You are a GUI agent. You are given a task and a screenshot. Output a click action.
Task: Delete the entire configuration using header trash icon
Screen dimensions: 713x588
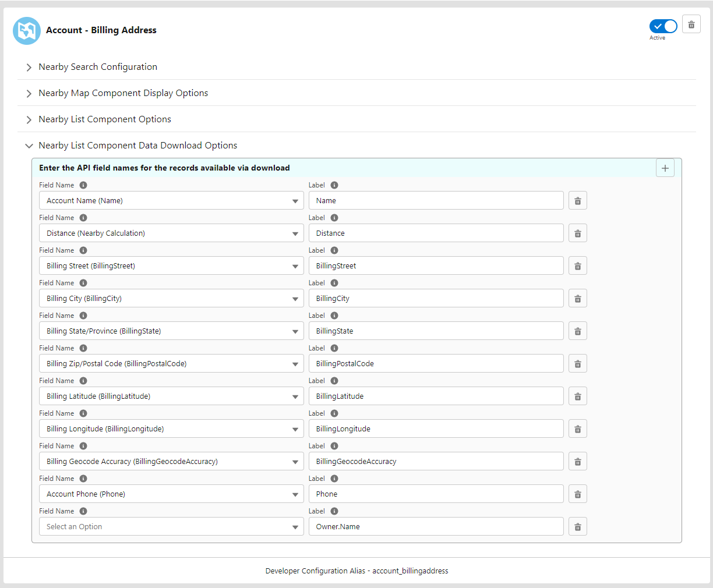(691, 24)
